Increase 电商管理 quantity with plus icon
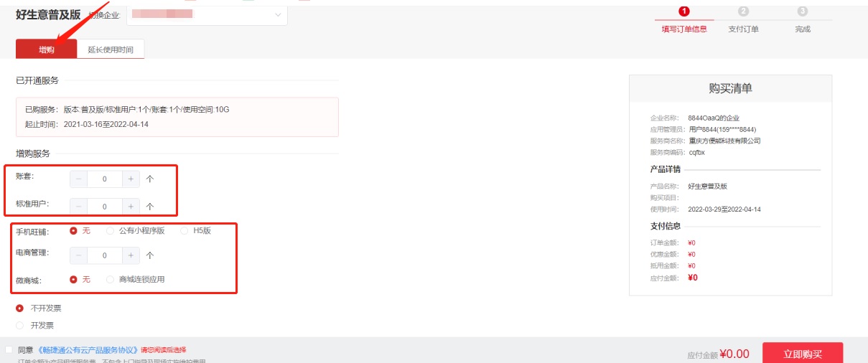Screen dimensions: 868x363 [x=131, y=255]
